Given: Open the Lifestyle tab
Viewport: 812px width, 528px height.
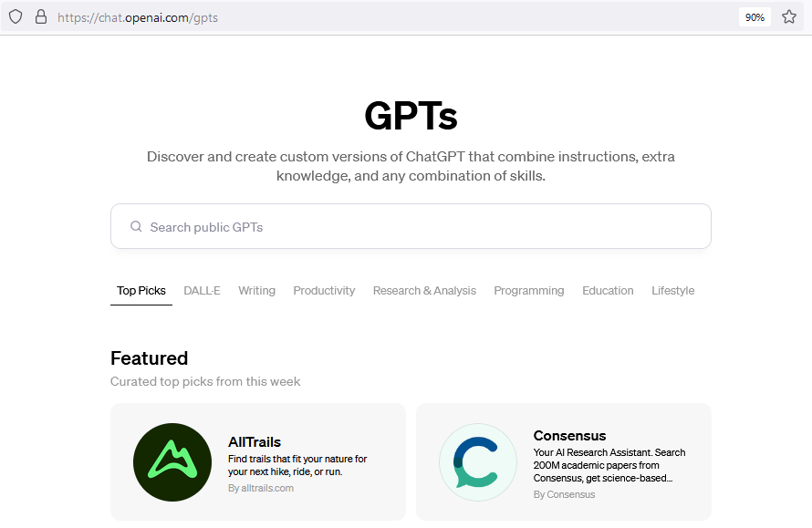Looking at the screenshot, I should (x=672, y=290).
